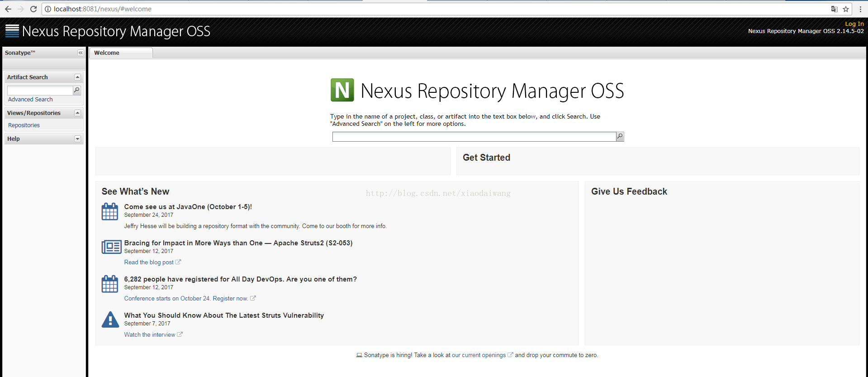The width and height of the screenshot is (868, 377).
Task: Open the Read the blog post link
Action: (149, 262)
